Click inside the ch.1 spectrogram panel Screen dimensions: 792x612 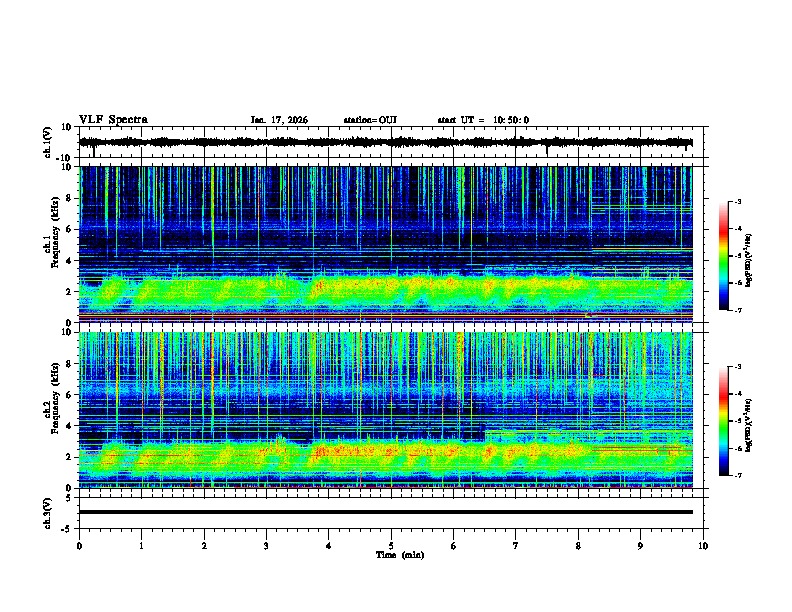[x=391, y=244]
